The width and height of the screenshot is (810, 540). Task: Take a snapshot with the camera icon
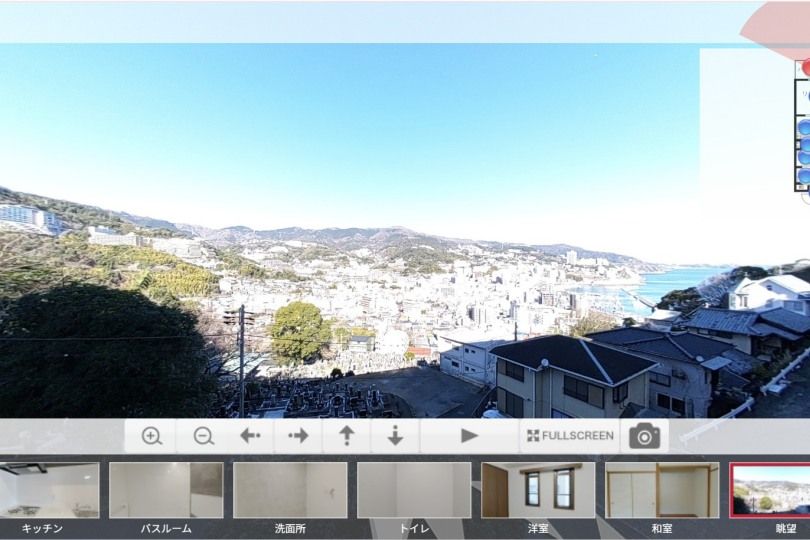pos(644,436)
